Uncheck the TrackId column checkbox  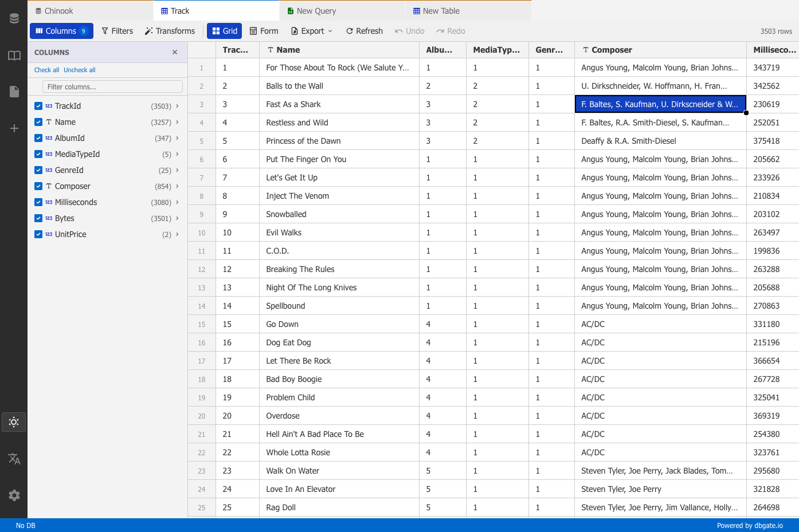point(38,106)
